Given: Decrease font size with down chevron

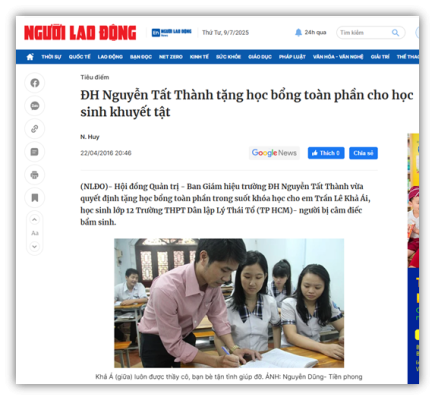Looking at the screenshot, I should pos(35,246).
